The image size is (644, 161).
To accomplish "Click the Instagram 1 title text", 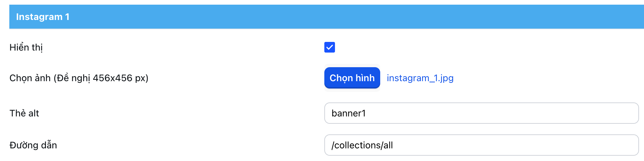I will pos(43,17).
